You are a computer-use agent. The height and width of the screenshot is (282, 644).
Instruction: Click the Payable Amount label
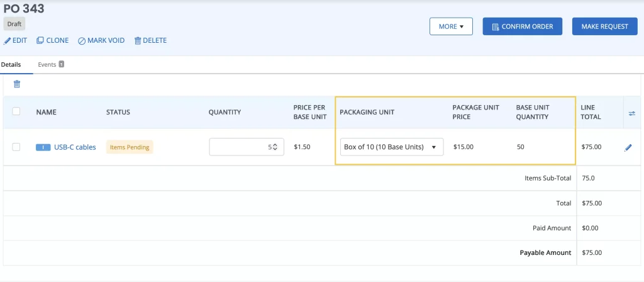coord(545,252)
